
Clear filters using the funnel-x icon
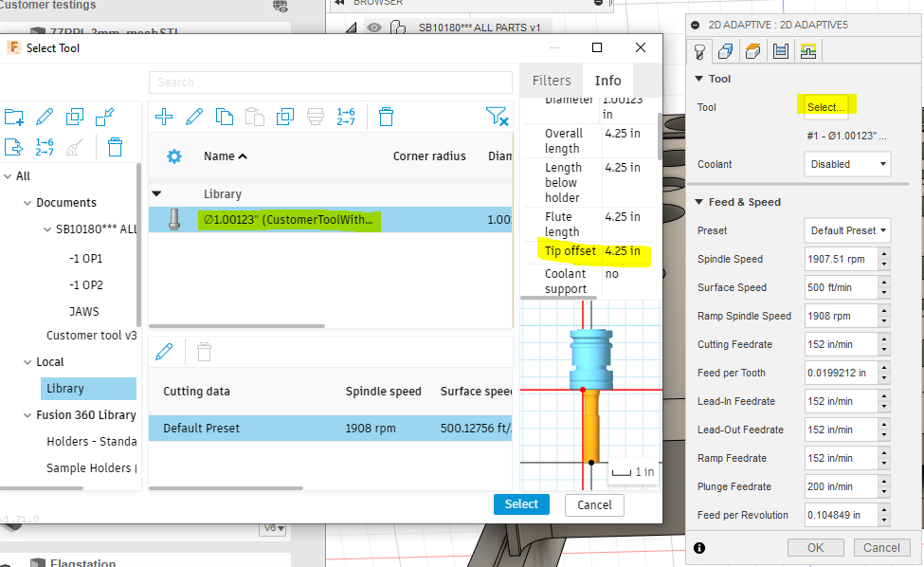(x=498, y=116)
